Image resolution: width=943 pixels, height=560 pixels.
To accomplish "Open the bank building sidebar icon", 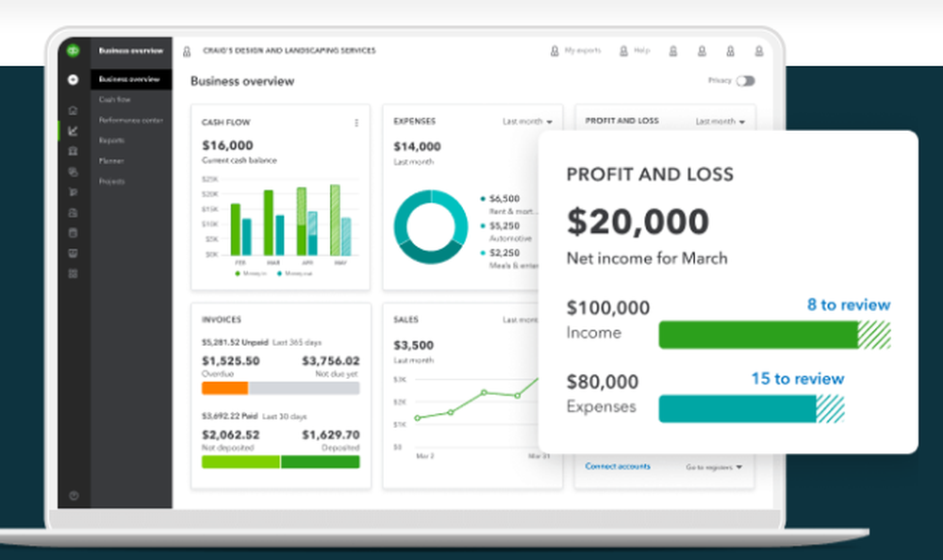I will (x=73, y=151).
